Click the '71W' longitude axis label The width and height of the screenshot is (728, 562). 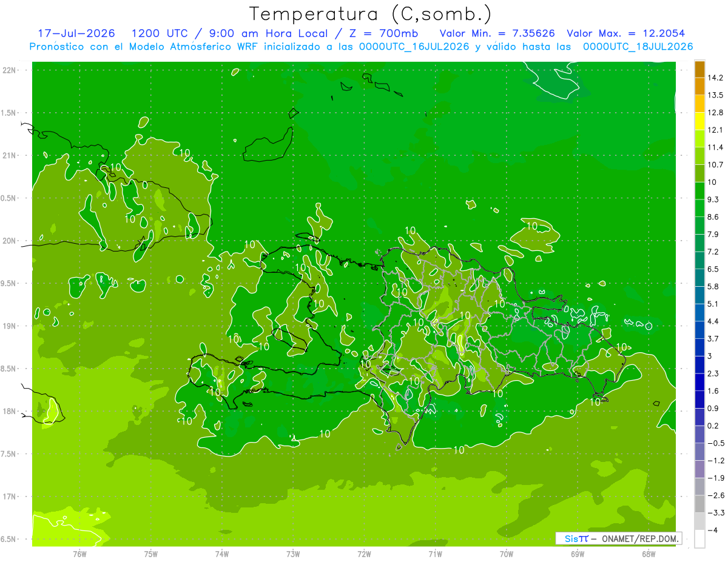point(435,554)
